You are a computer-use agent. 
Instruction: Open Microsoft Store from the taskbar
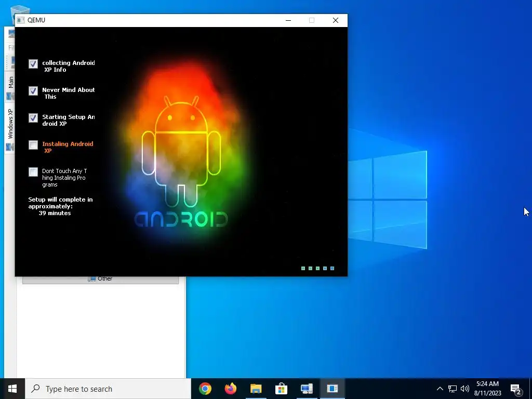pyautogui.click(x=281, y=389)
